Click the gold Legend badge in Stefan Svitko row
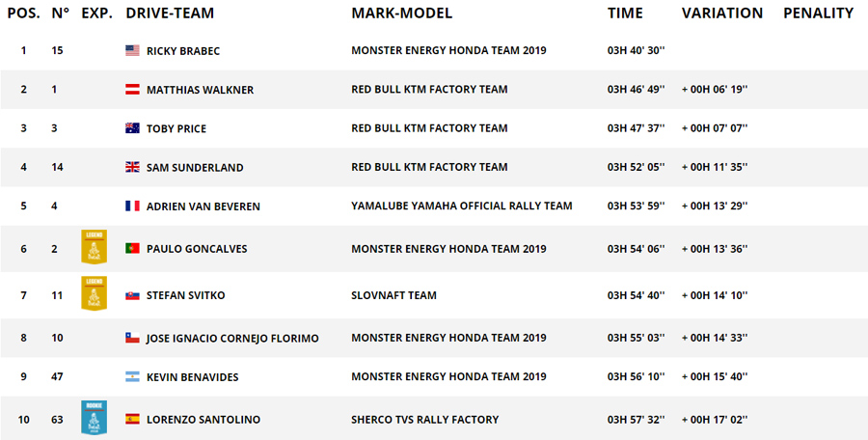 (94, 293)
